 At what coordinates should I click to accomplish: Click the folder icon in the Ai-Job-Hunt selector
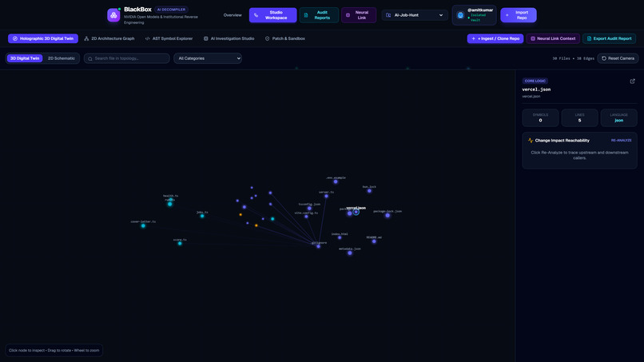tap(388, 15)
